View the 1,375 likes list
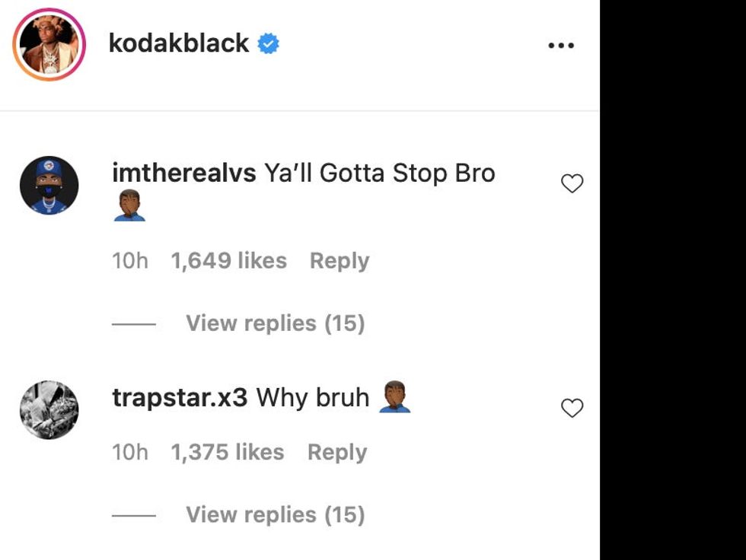Image resolution: width=746 pixels, height=560 pixels. coord(227,452)
